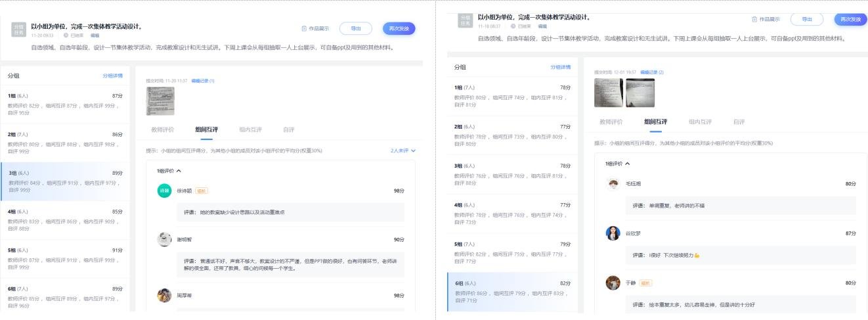The image size is (868, 320).
Task: Click the 组长 badge beside 于静
Action: [x=647, y=283]
